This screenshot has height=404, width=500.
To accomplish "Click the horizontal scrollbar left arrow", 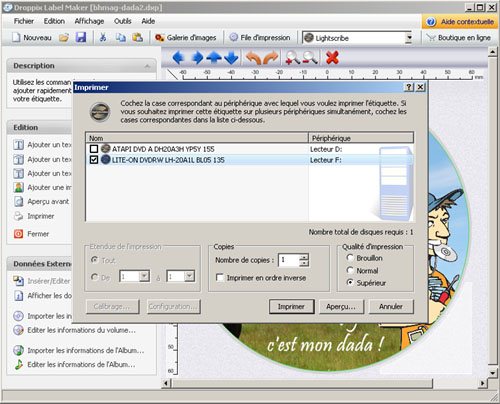I will coord(166,383).
